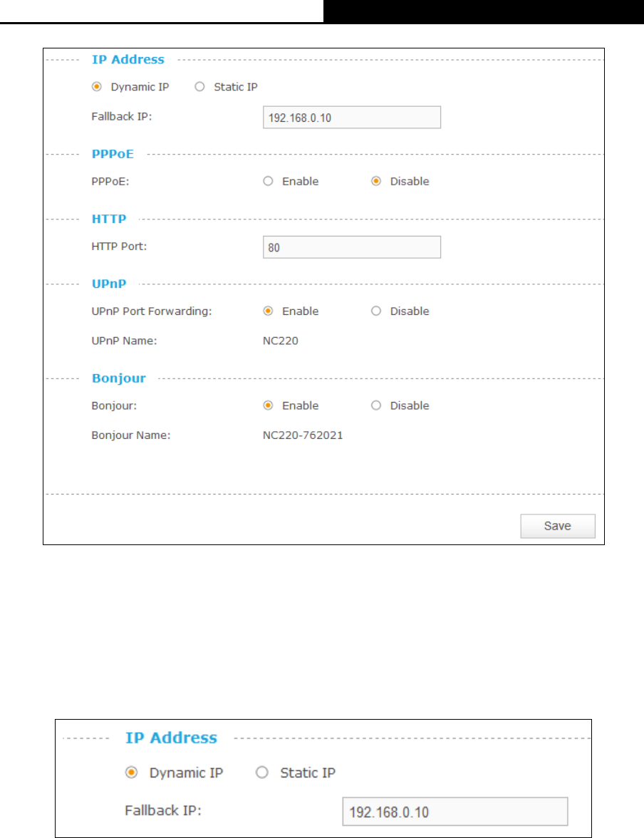Click Fallback IP field in upper panel
The image size is (644, 838).
[x=352, y=118]
